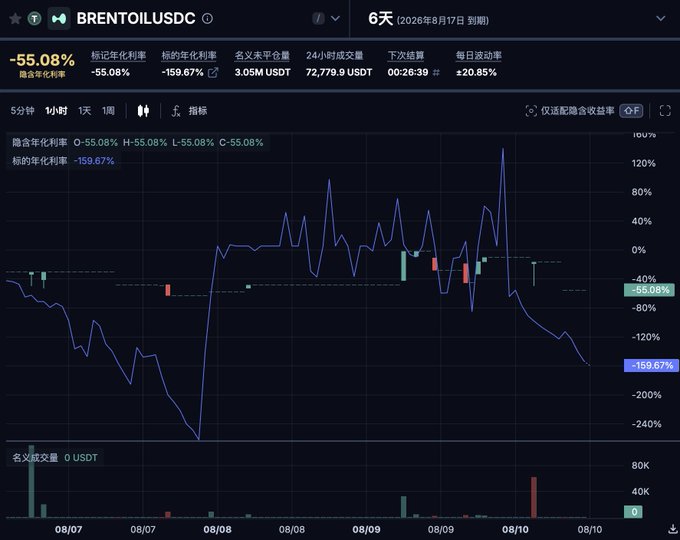Download the chart image
Screen dimensions: 680x540
tap(673, 529)
